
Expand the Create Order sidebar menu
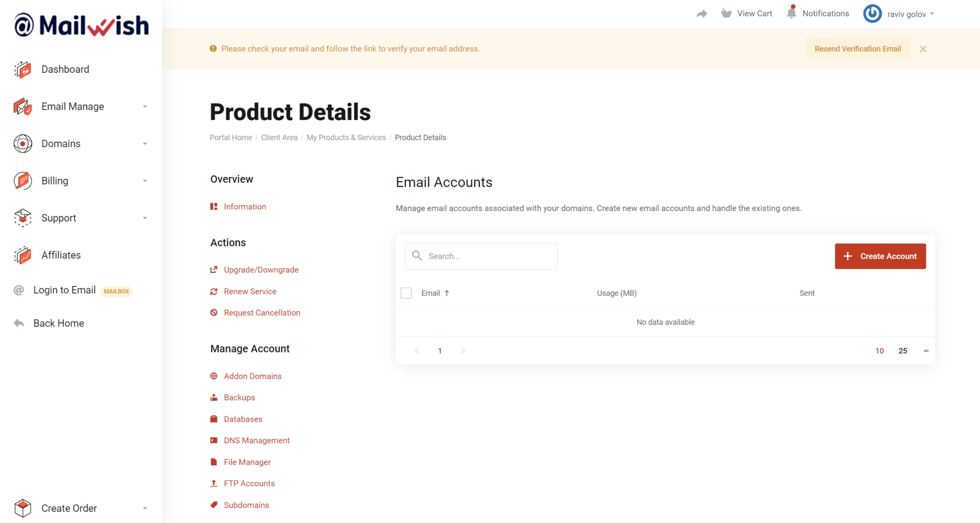point(145,508)
